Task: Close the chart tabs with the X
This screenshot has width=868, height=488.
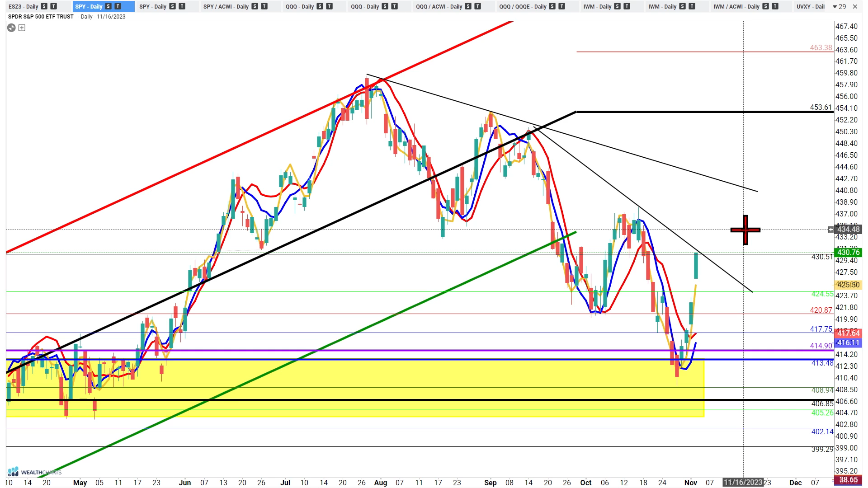Action: [855, 6]
